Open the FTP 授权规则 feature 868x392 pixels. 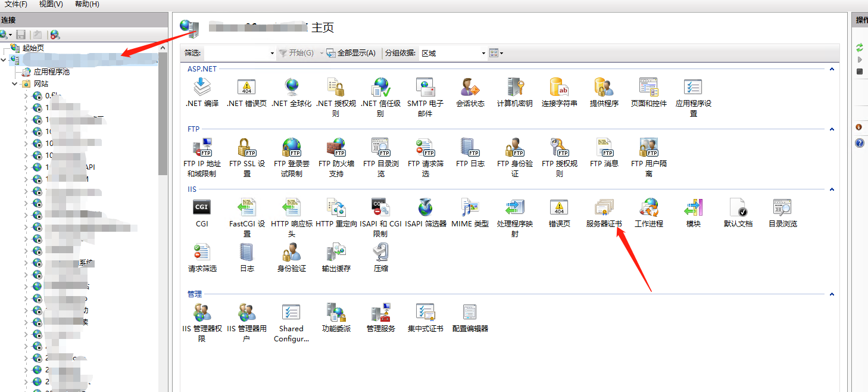click(x=560, y=158)
